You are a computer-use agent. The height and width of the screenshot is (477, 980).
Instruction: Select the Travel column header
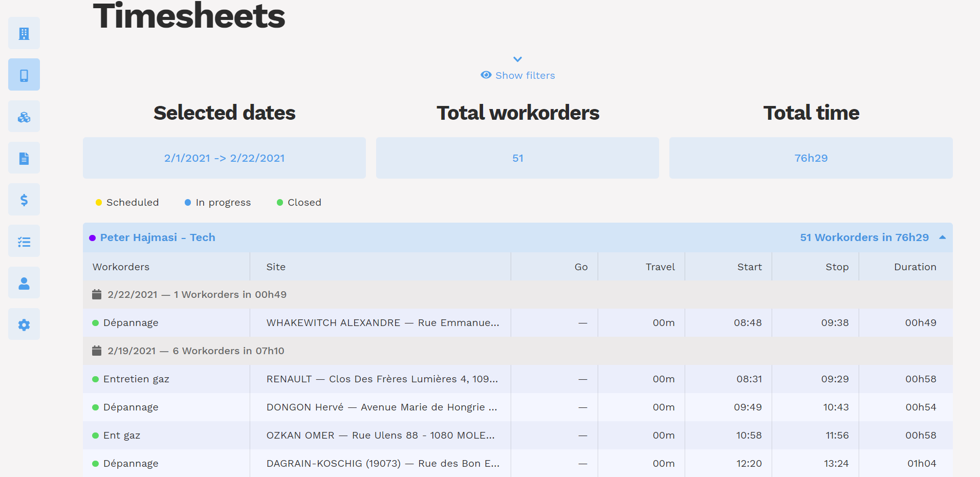pos(660,267)
